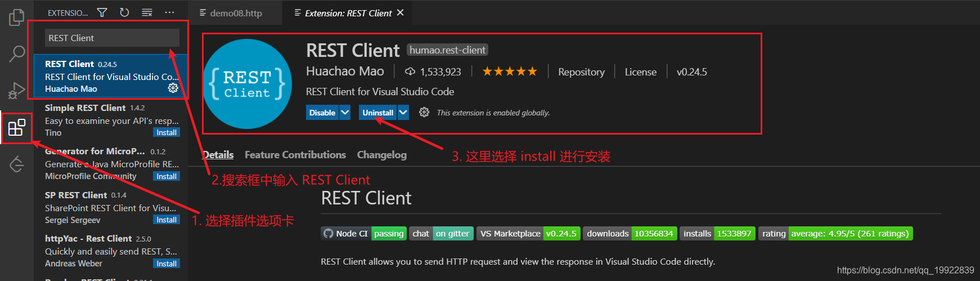The height and width of the screenshot is (281, 980).
Task: Open the Search view in activity bar
Action: 17,54
